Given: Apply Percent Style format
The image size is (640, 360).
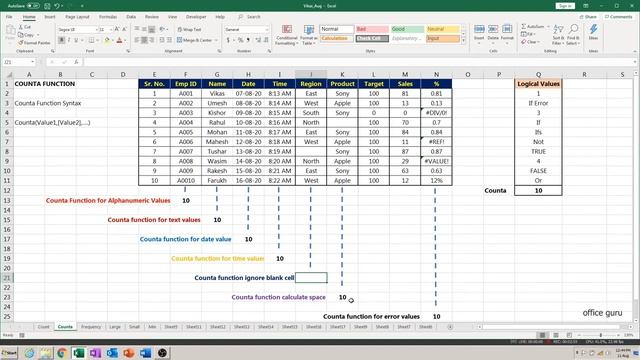Looking at the screenshot, I should click(x=240, y=40).
